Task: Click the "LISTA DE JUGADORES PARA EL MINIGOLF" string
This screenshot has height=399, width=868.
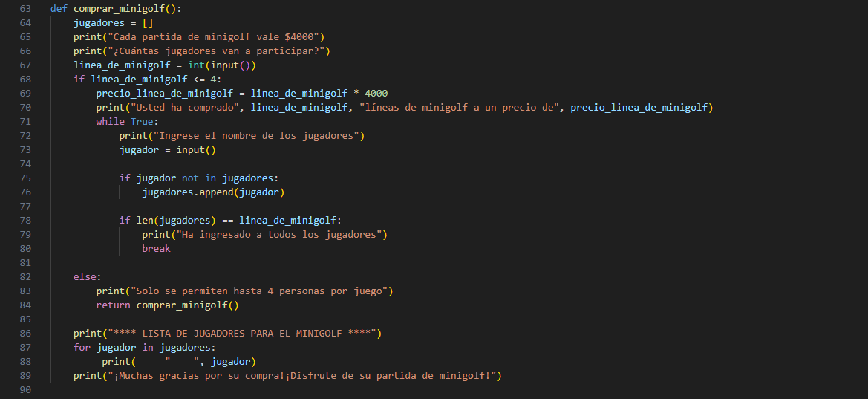Action: (x=241, y=334)
